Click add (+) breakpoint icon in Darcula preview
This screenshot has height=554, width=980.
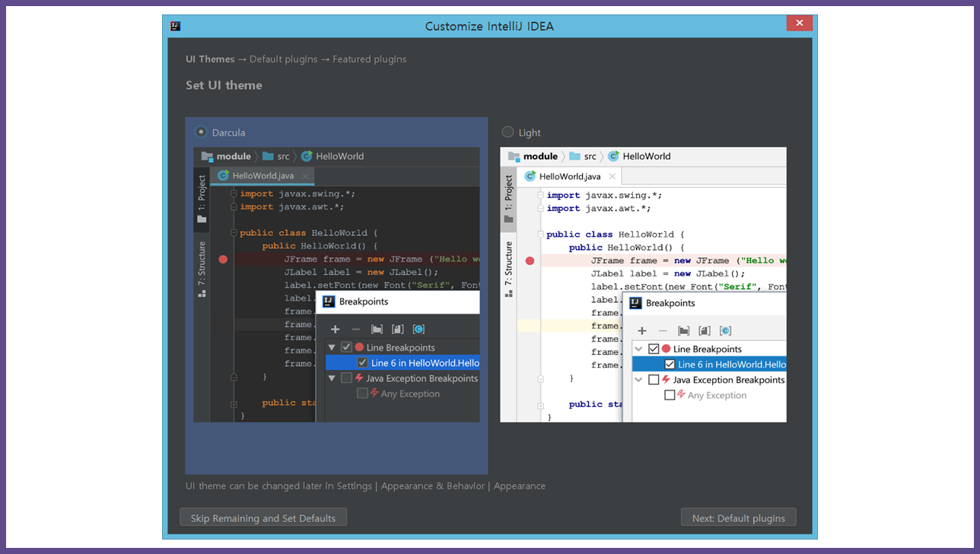point(335,329)
